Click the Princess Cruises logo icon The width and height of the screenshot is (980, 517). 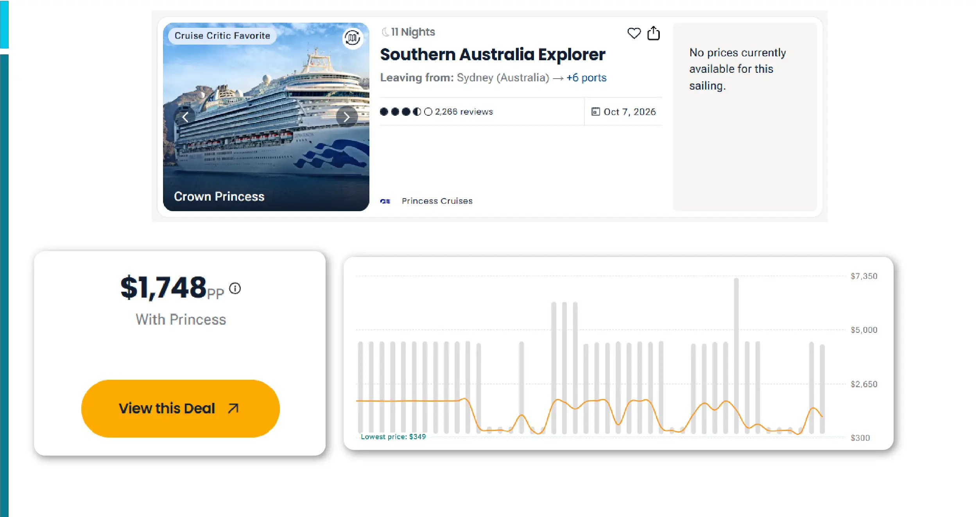[x=385, y=201]
